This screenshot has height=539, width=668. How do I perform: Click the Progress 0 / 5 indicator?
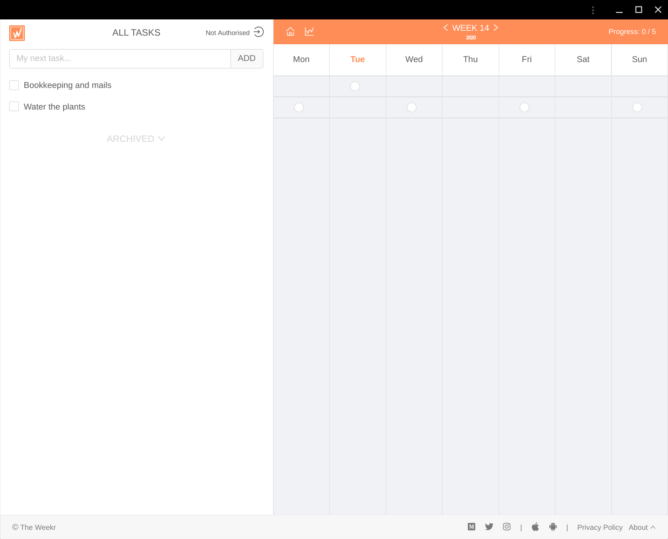(632, 32)
